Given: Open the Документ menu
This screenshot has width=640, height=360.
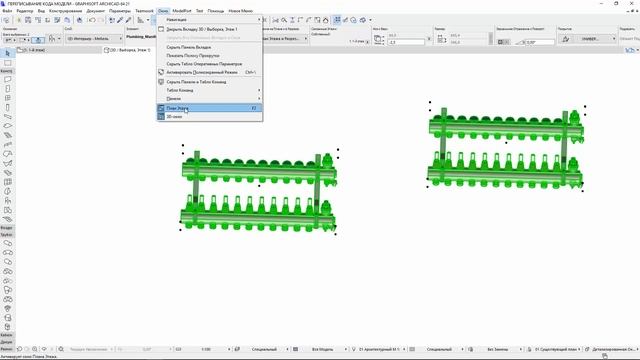Looking at the screenshot, I should pyautogui.click(x=96, y=11).
